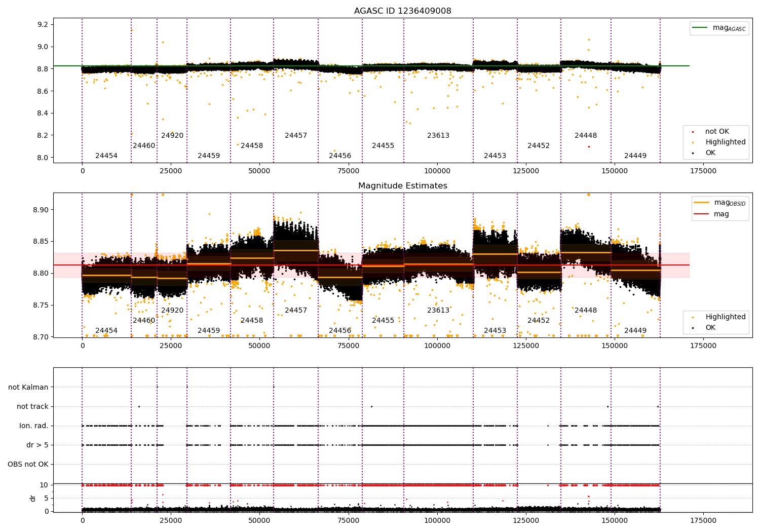This screenshot has width=760, height=532.
Task: Click the 'not Kalman' y-axis label
Action: [x=28, y=387]
